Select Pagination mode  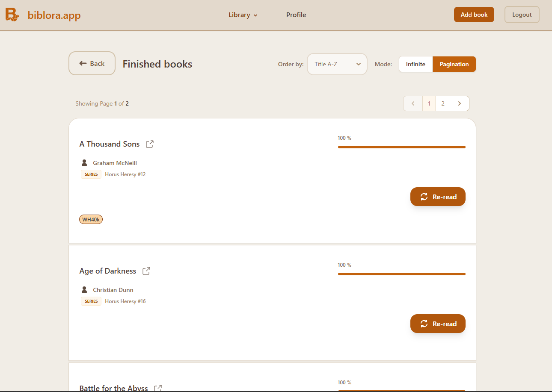[454, 64]
